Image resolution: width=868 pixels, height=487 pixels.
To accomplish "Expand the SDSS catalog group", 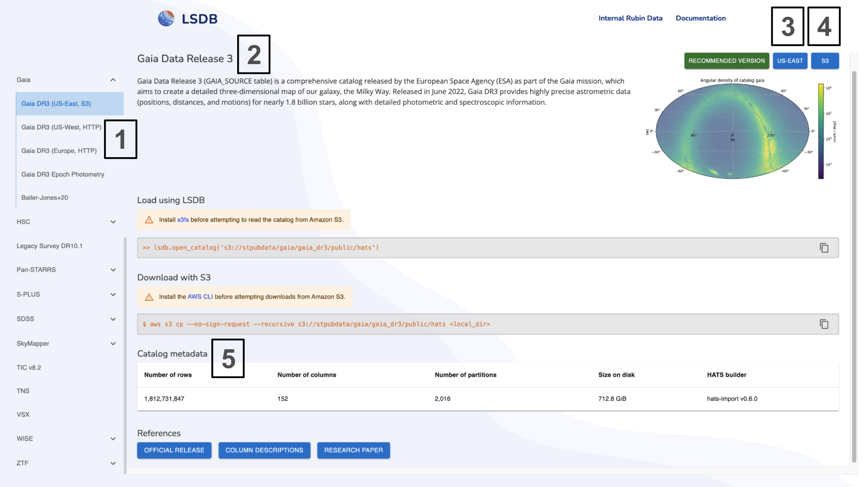I will tap(113, 319).
